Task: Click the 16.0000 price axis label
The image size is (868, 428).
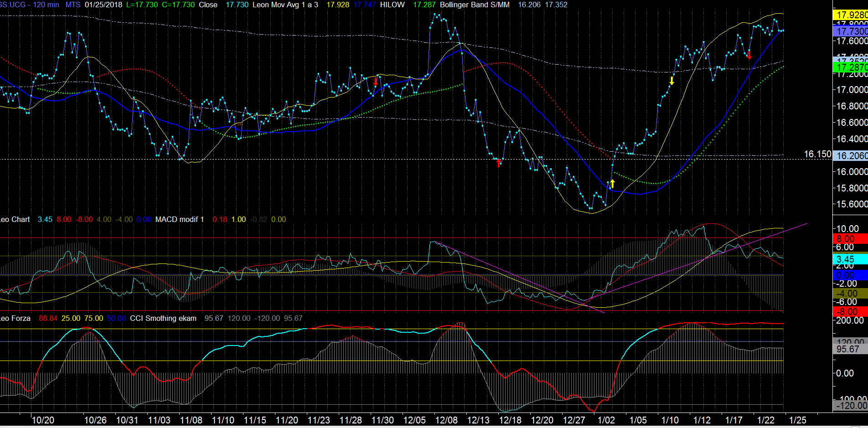Action: 852,172
